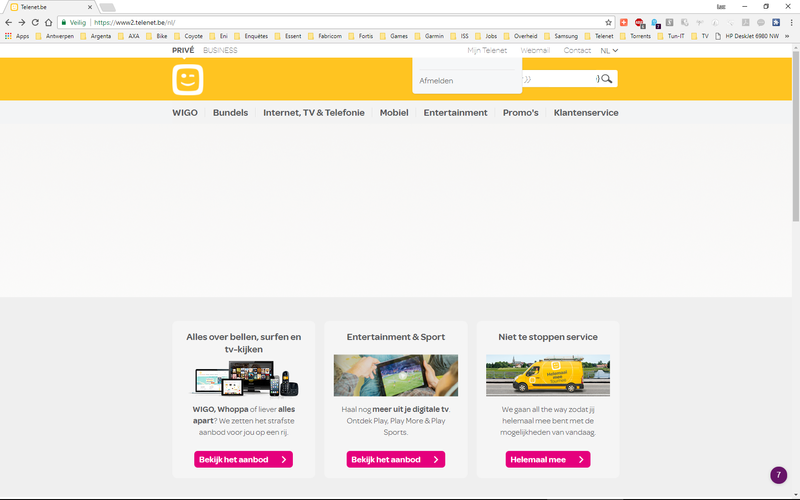Click the search magnifier icon

coord(606,78)
